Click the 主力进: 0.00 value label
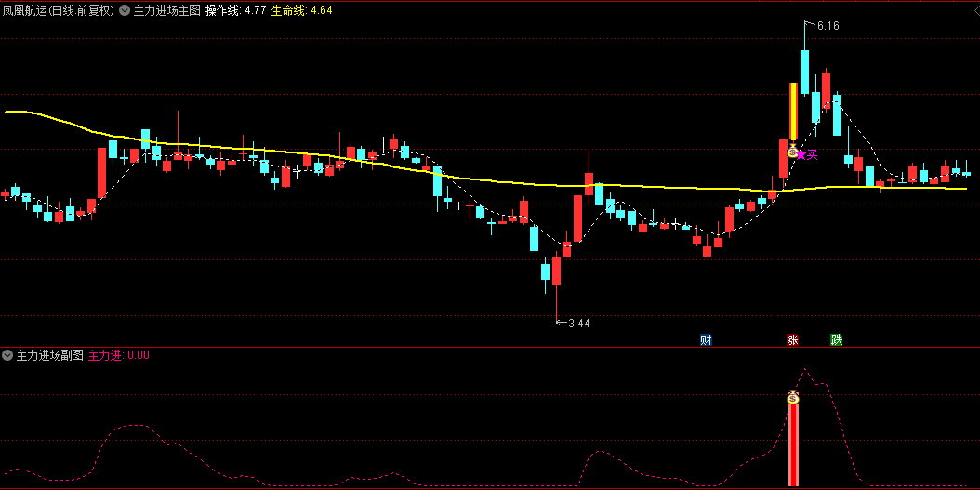Image resolution: width=980 pixels, height=490 pixels. 119,355
